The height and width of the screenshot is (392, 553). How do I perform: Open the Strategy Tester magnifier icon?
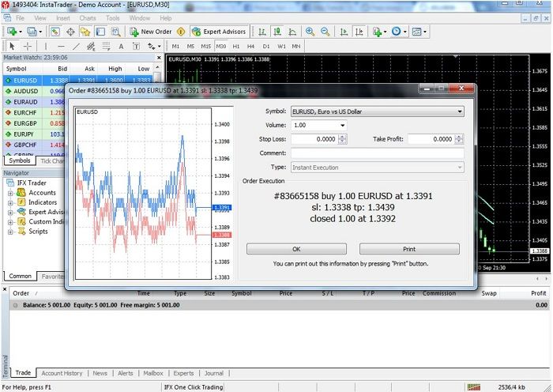(x=115, y=32)
